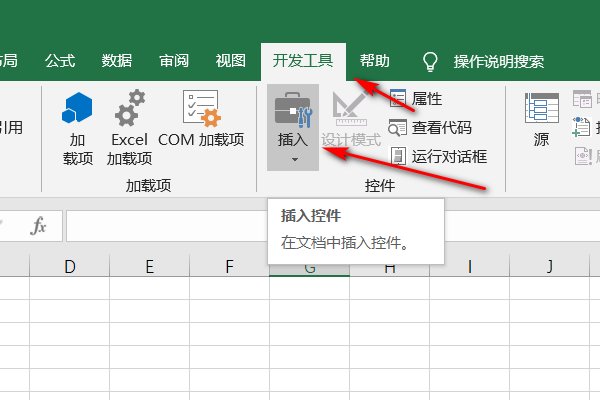Click the 插入 controls toolbox icon

point(293,111)
